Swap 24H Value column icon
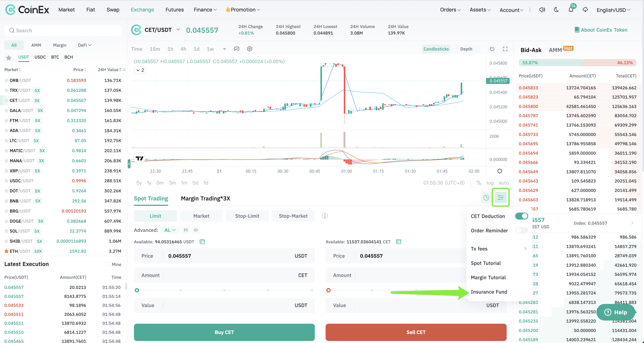Viewport: 644px width, 343px height. tap(124, 70)
